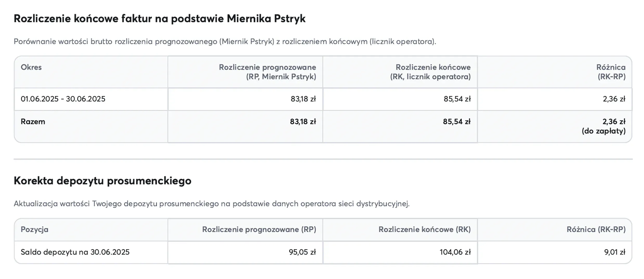This screenshot has width=644, height=279.
Task: Select bold 85,54 zł in the Razem row
Action: coord(457,122)
